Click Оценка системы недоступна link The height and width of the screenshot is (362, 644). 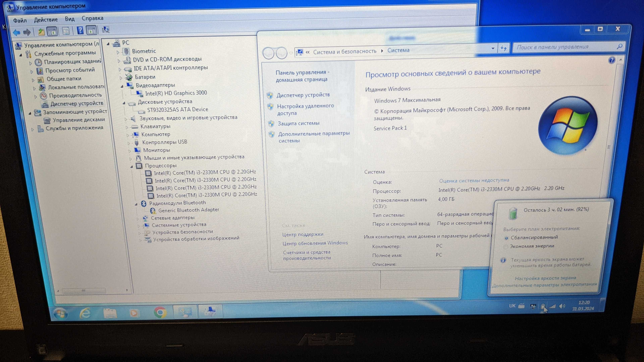[x=474, y=180]
